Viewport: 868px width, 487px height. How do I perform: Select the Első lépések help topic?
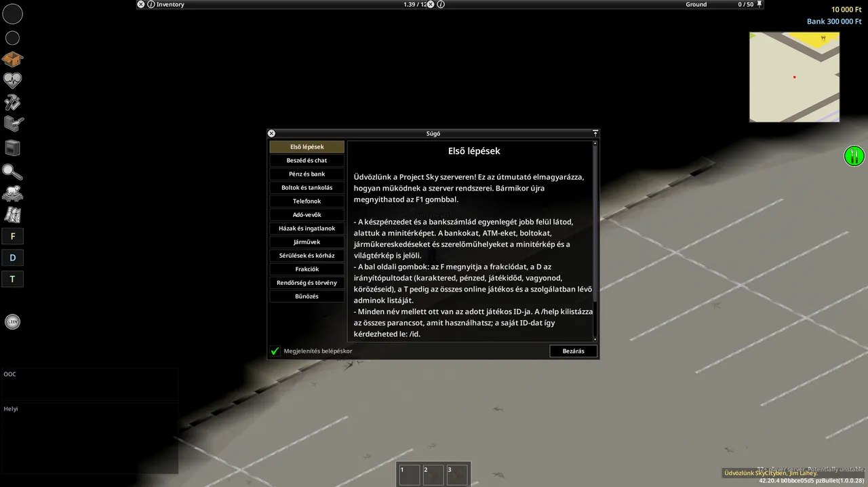(307, 147)
